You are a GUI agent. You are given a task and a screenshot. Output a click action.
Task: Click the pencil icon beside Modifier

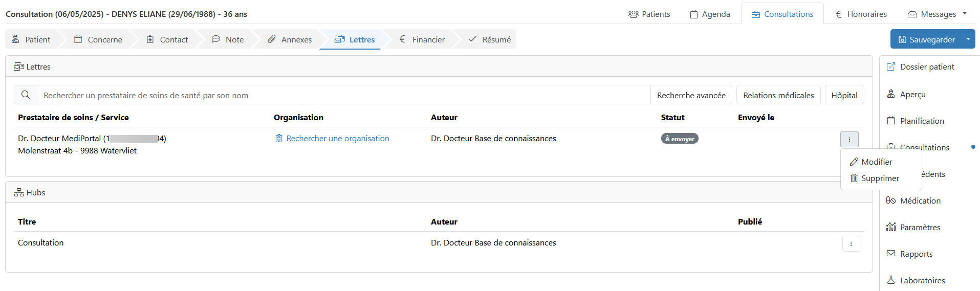click(x=854, y=162)
